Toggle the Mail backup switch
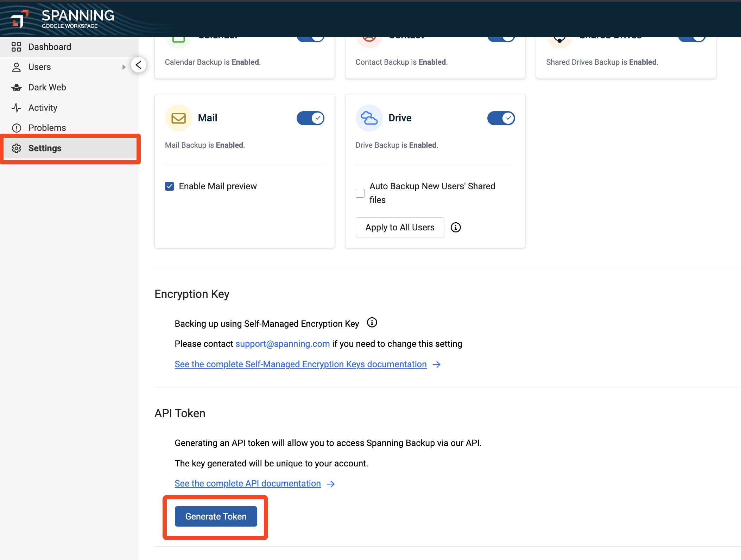The image size is (741, 560). 310,118
